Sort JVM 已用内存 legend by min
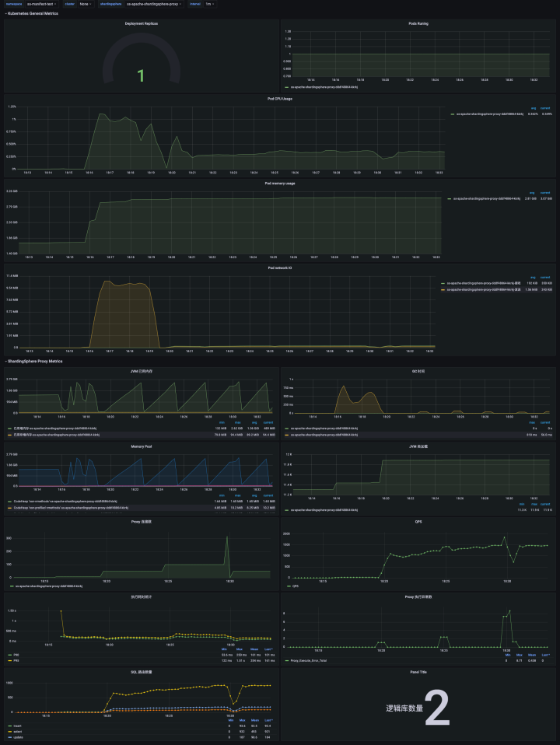Viewport: 560px width, 745px height. [x=222, y=422]
